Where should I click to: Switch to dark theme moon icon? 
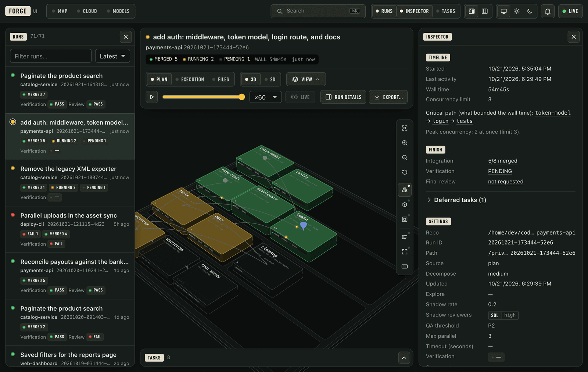pos(530,11)
